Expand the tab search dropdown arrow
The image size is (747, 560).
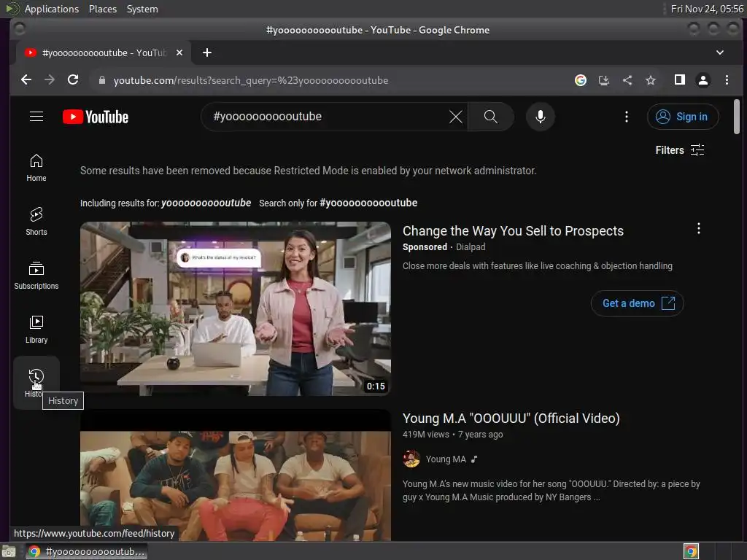tap(720, 52)
